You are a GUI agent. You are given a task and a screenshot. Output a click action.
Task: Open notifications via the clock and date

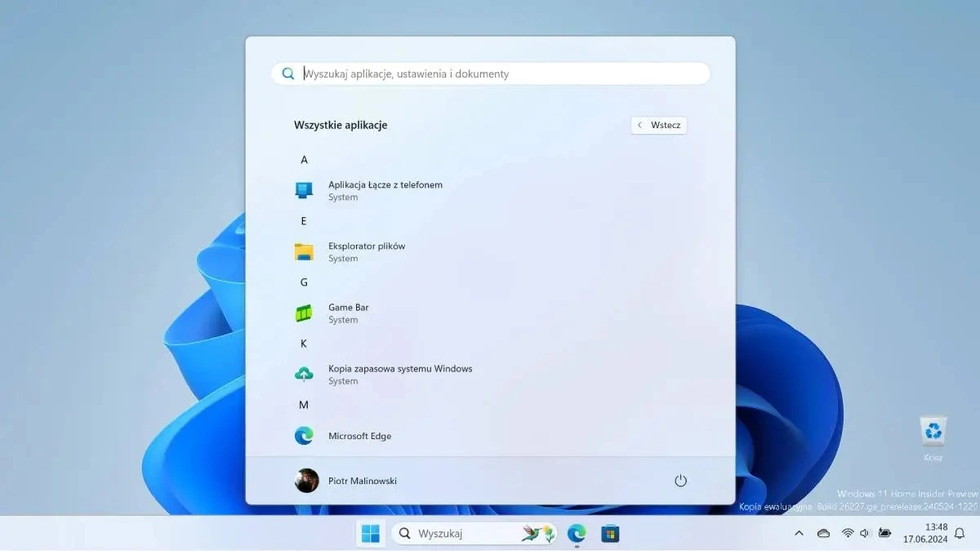[924, 533]
